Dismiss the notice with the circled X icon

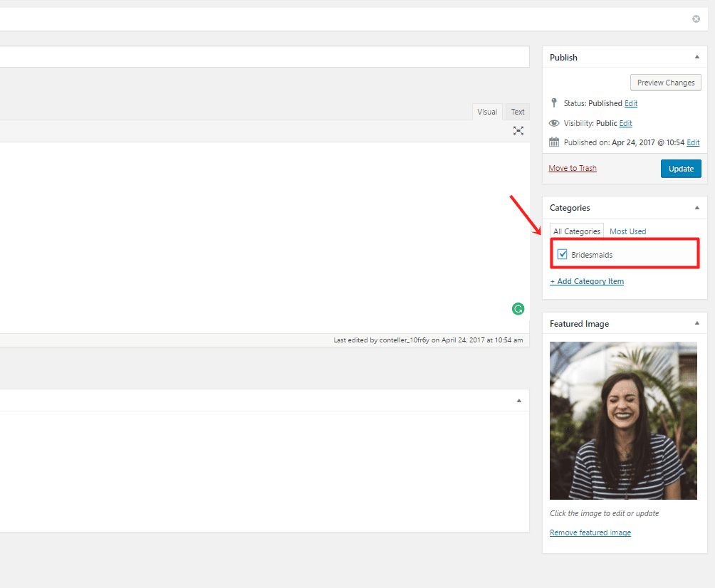click(x=696, y=19)
